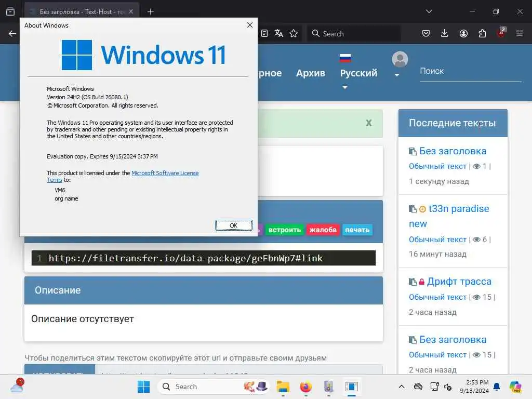Viewport: 532px width, 399px height.
Task: Click the translate page icon
Action: click(279, 33)
